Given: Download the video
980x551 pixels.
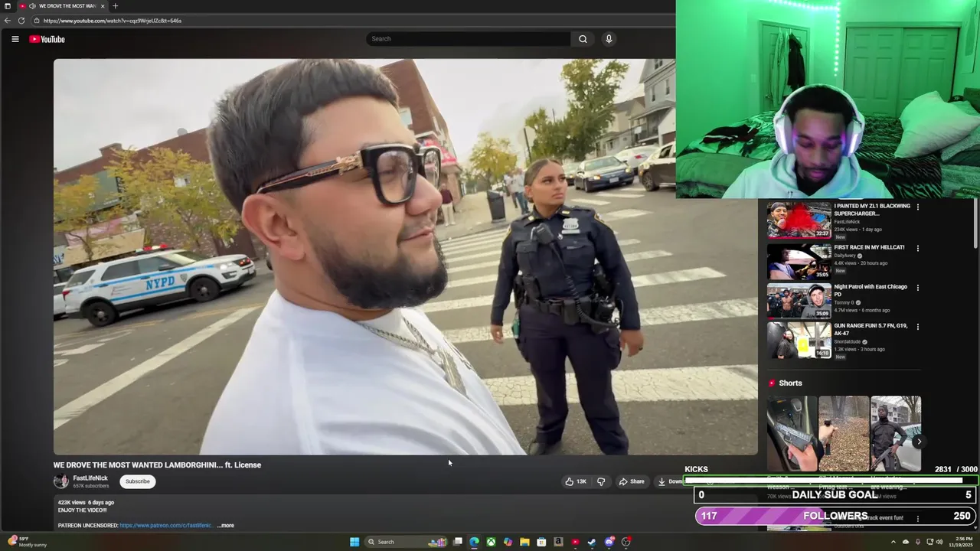Looking at the screenshot, I should [670, 481].
